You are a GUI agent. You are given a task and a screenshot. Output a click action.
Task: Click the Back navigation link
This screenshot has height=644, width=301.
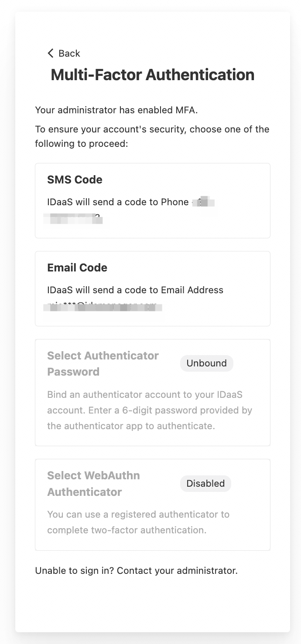coord(69,53)
